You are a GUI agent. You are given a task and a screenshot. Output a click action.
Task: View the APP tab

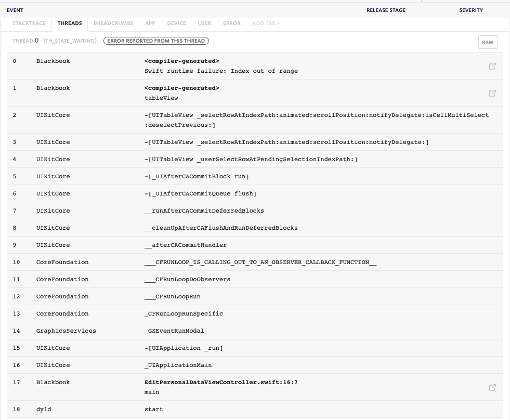coord(150,23)
